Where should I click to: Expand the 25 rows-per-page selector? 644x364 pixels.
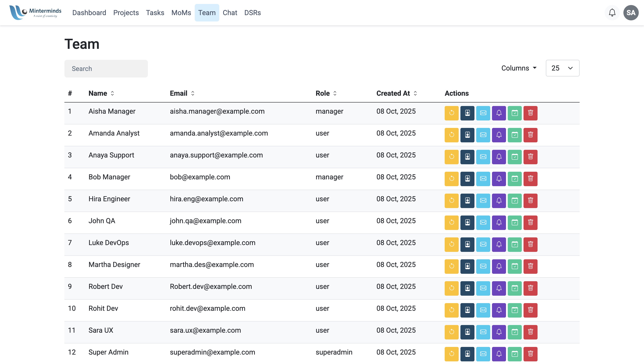tap(562, 68)
